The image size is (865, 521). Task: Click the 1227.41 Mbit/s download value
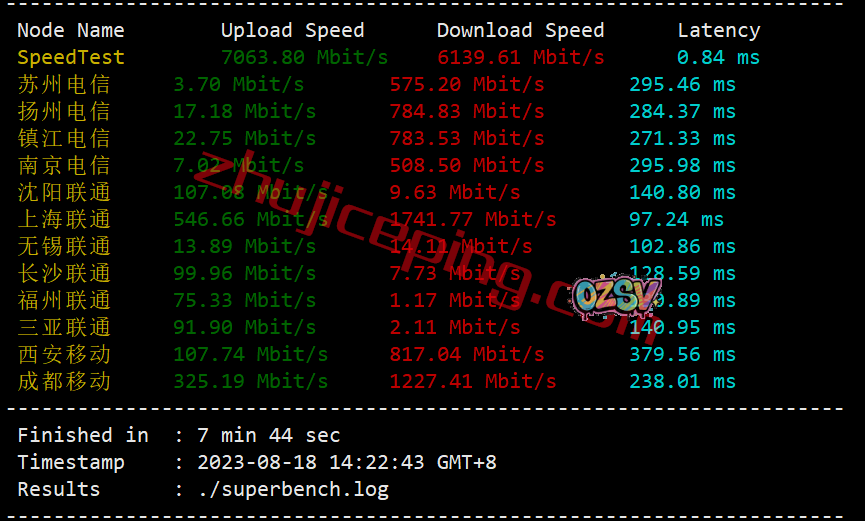click(473, 381)
